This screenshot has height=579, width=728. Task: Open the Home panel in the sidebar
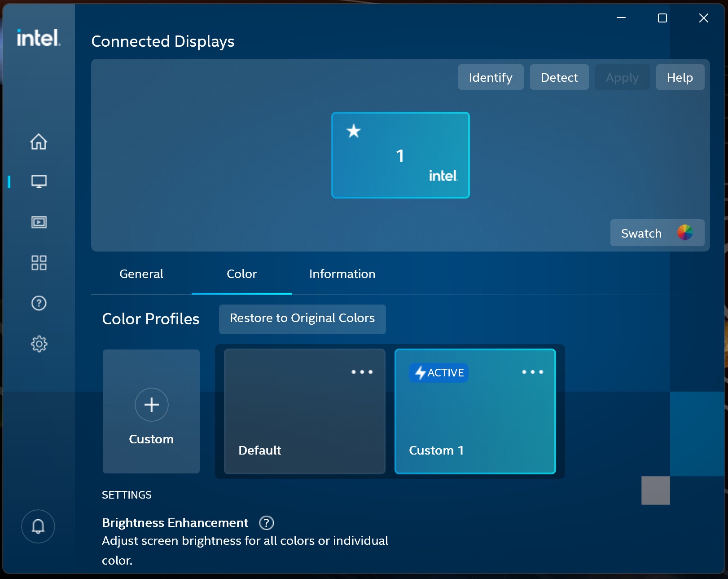tap(39, 141)
